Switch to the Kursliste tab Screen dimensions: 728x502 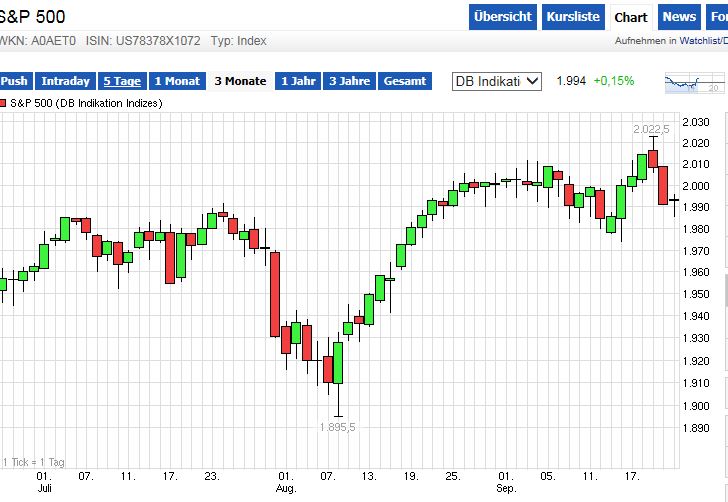(573, 17)
